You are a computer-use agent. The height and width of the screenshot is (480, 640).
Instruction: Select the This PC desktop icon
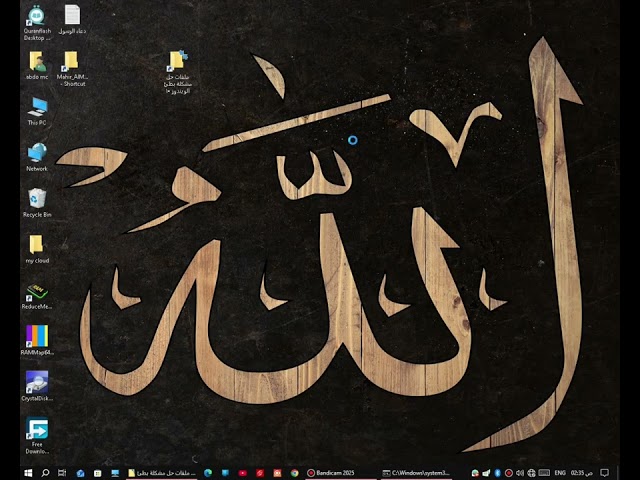[x=37, y=111]
